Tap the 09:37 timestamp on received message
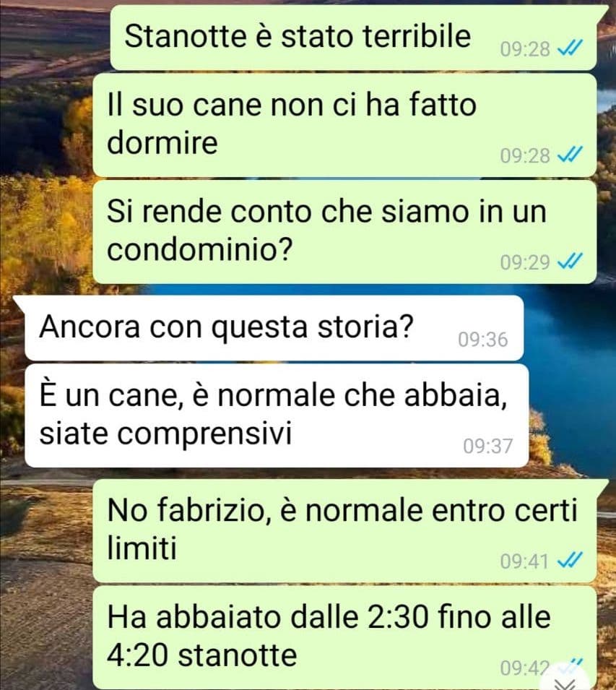 click(487, 447)
